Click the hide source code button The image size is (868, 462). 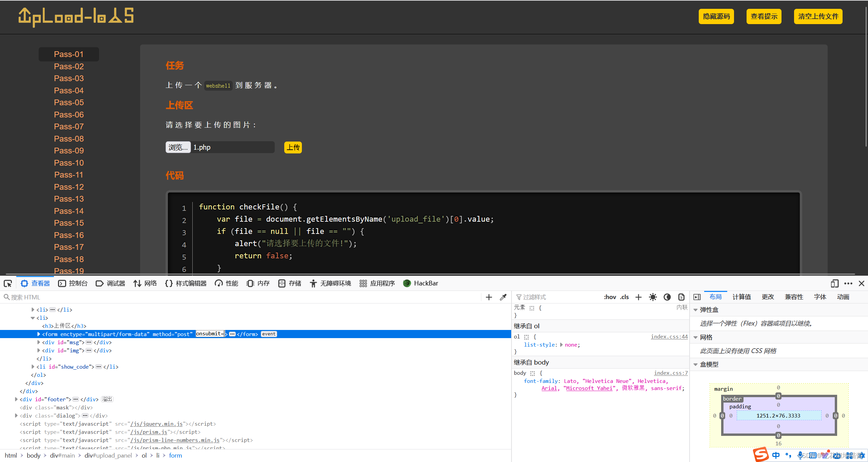pyautogui.click(x=716, y=16)
